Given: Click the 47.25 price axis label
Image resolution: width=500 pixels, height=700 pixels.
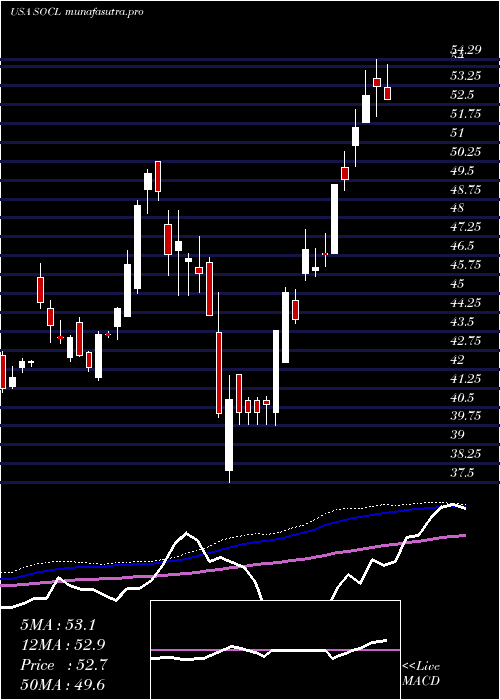Looking at the screenshot, I should point(466,227).
